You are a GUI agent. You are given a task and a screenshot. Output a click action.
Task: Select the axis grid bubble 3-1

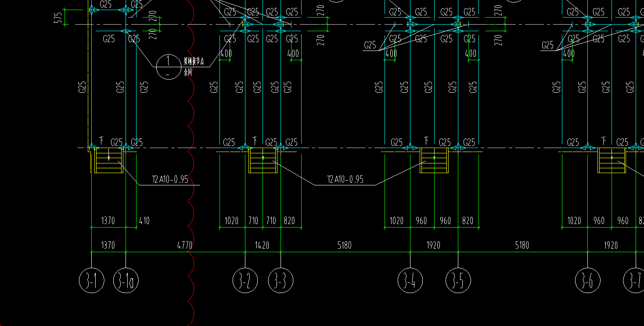tap(91, 280)
